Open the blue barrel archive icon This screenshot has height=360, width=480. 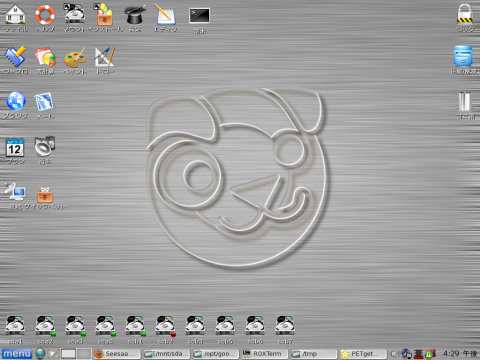463,56
